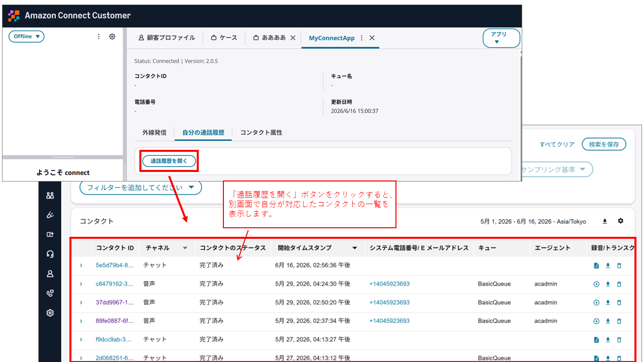
Task: Open the three-dot menu beside Offline status
Action: point(99,36)
